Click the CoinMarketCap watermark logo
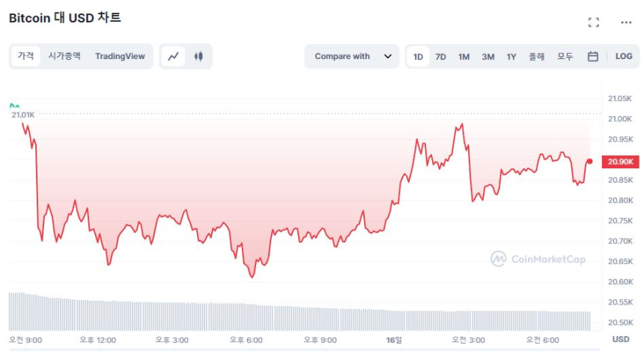Image resolution: width=644 pixels, height=351 pixels. 538,259
